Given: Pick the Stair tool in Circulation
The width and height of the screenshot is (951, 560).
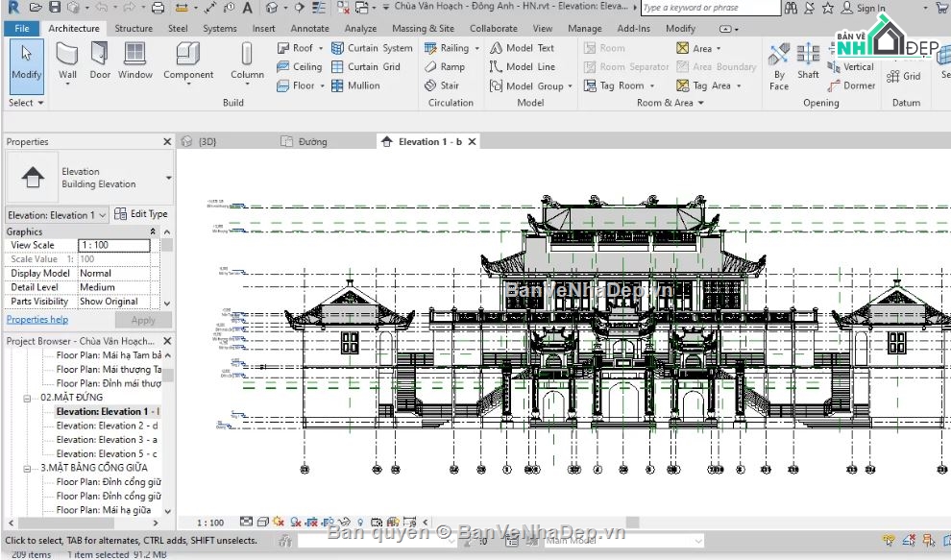Looking at the screenshot, I should 442,85.
